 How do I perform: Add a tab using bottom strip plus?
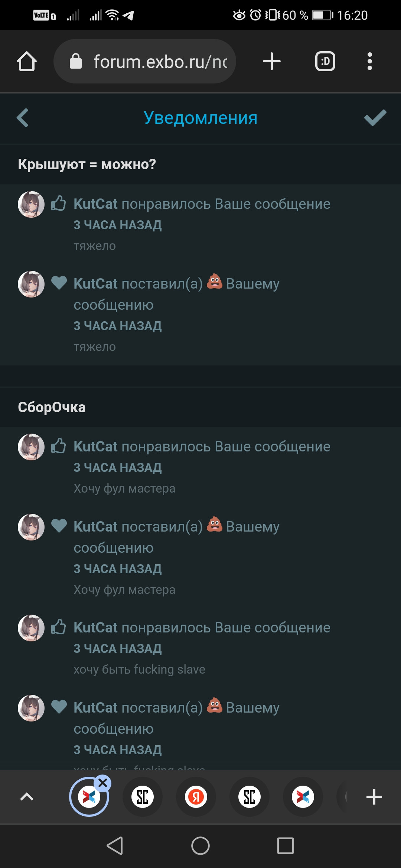(374, 797)
